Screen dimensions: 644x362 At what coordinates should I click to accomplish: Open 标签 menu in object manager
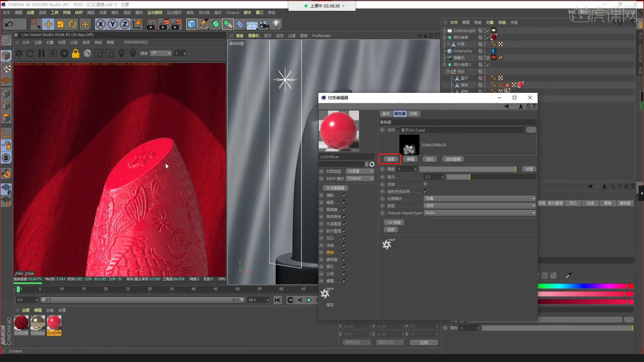click(502, 22)
